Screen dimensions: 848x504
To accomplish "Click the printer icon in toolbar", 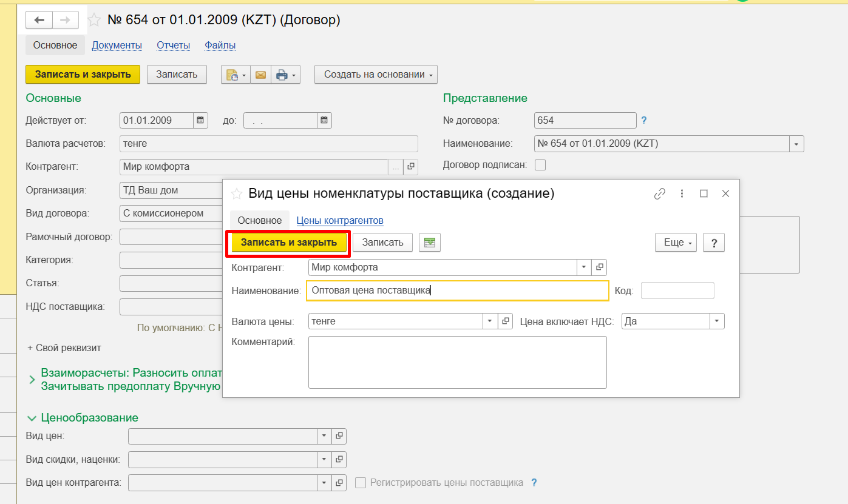I will (282, 75).
